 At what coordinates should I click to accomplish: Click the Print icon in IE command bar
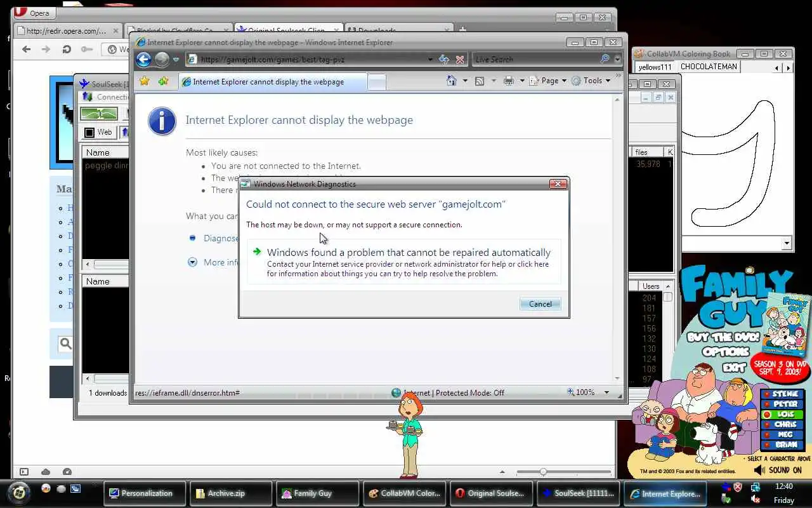coord(508,81)
